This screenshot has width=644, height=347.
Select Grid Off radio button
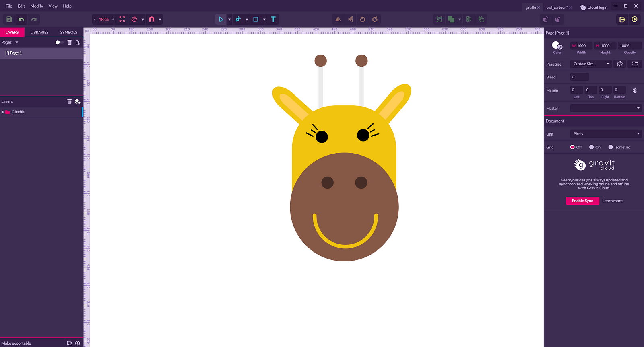tap(572, 147)
